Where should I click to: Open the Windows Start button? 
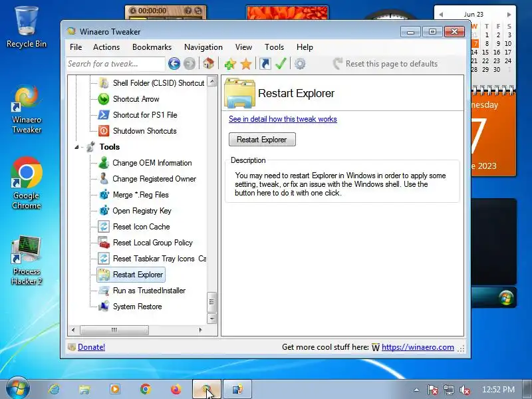[x=18, y=389]
